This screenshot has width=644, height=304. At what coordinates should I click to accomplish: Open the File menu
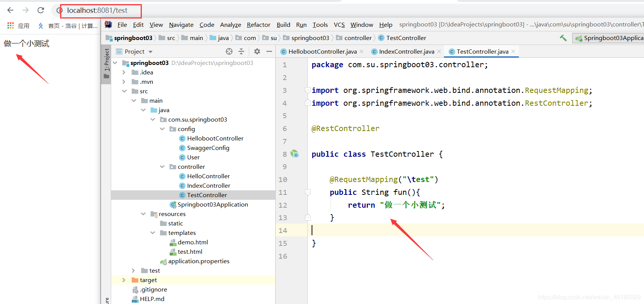(x=122, y=25)
